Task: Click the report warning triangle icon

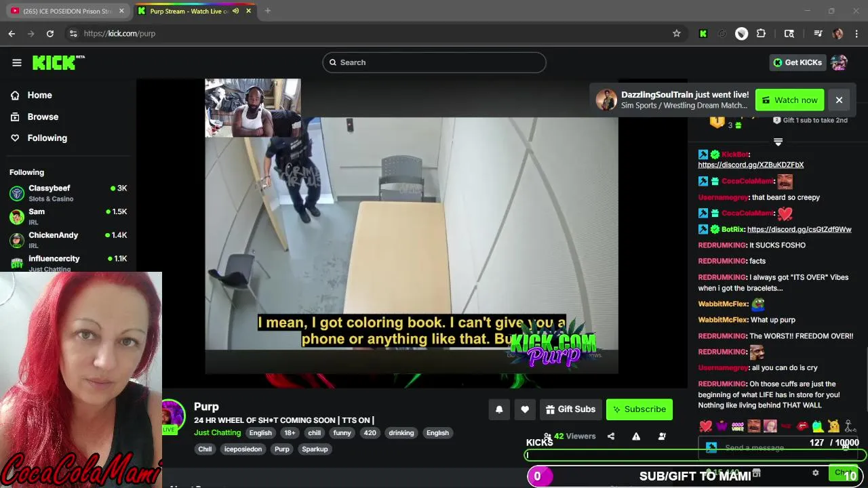Action: [636, 436]
